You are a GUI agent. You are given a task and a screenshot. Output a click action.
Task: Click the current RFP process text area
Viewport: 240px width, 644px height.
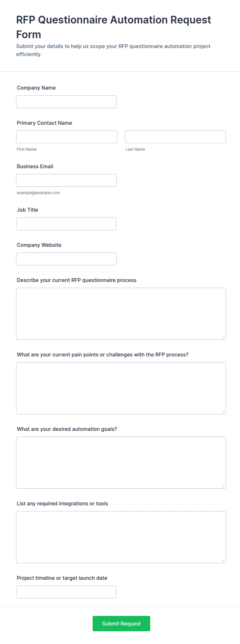(121, 314)
